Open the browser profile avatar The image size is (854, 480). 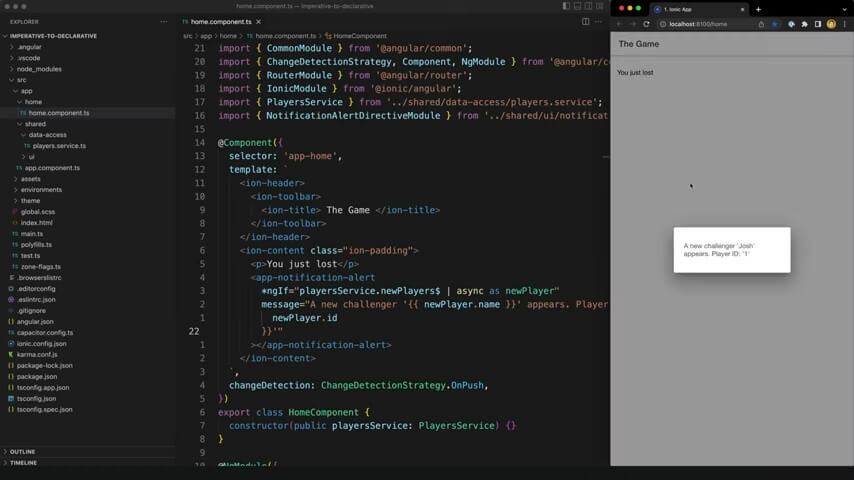pos(831,24)
